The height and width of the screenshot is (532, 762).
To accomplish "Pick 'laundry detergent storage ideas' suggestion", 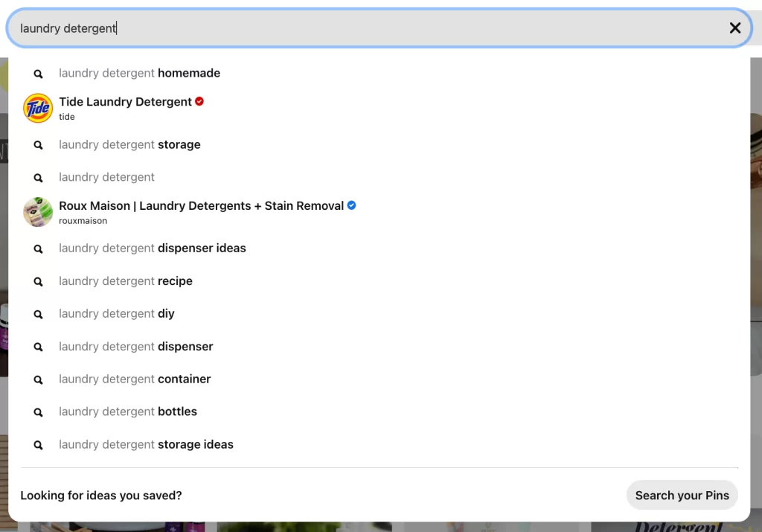I will (146, 444).
